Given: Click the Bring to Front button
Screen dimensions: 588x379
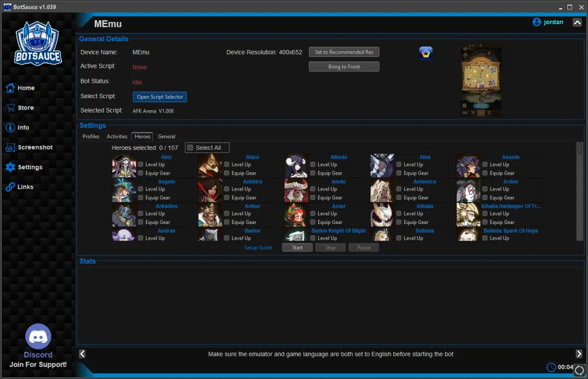Looking at the screenshot, I should pyautogui.click(x=344, y=67).
